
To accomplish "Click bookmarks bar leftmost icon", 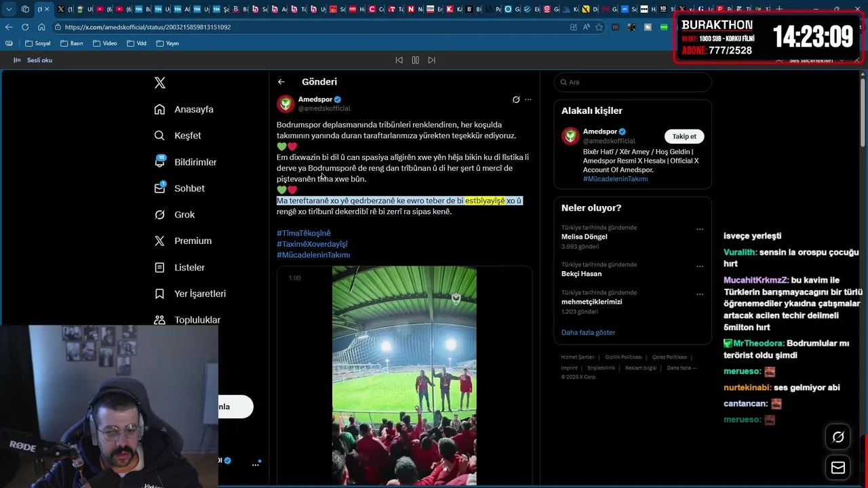I will [x=9, y=43].
